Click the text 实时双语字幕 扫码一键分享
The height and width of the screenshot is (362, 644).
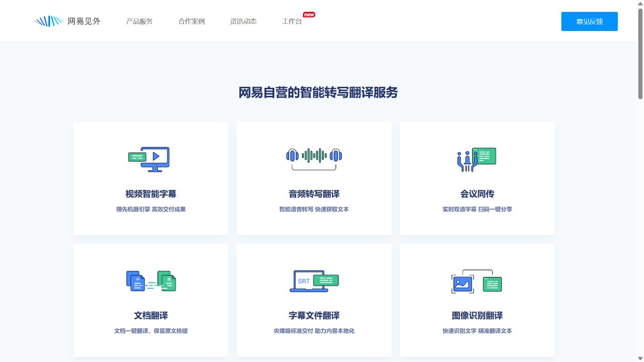coord(477,209)
